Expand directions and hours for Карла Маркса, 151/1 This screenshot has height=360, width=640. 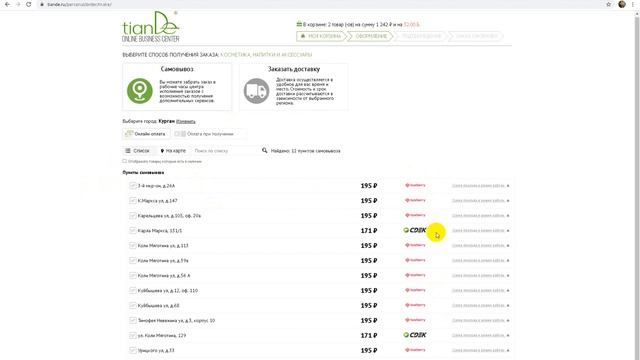coord(480,231)
